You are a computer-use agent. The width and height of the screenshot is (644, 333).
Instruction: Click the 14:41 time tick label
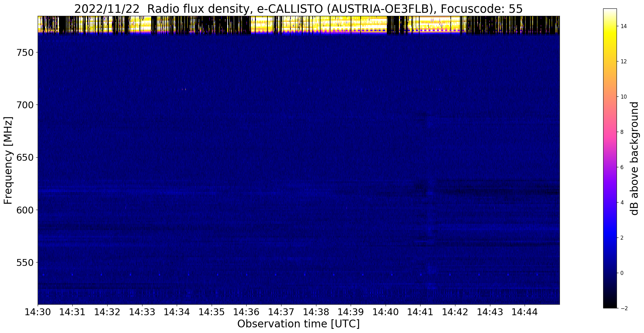[x=421, y=312]
